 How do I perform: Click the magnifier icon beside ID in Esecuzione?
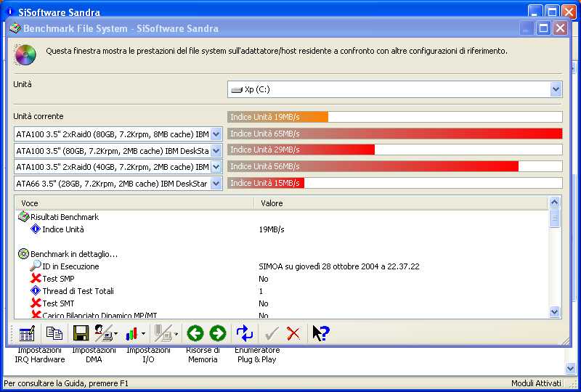[35, 266]
